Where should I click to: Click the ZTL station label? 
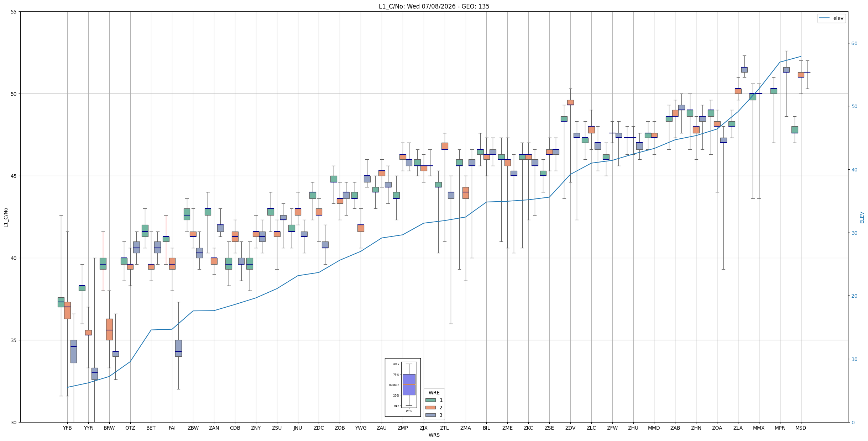tap(444, 428)
